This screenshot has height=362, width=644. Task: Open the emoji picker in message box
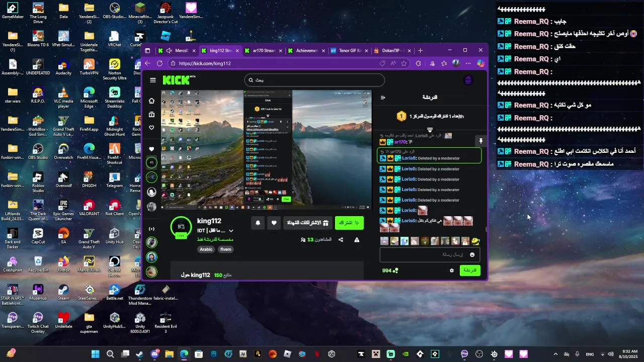472,255
